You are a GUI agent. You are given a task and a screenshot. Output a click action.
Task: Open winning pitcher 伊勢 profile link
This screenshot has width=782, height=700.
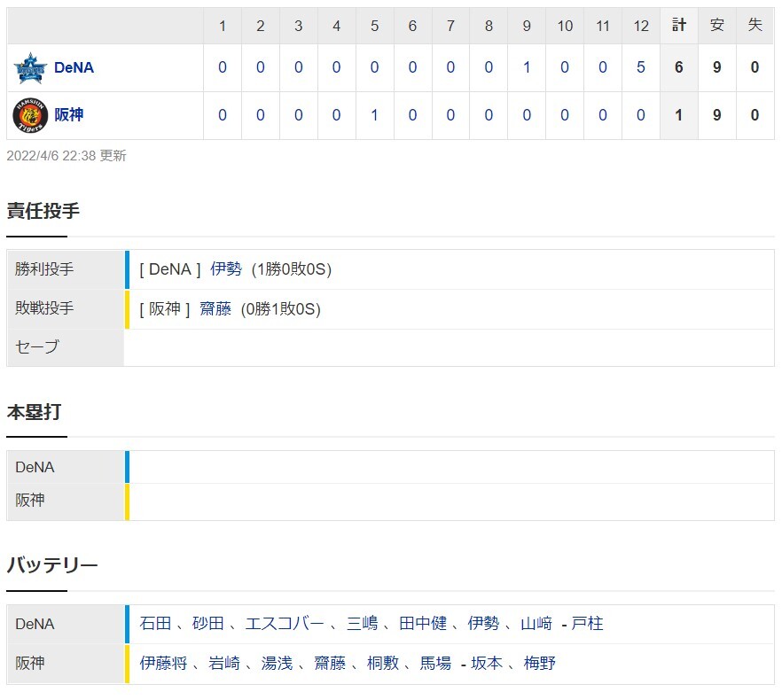click(x=226, y=269)
